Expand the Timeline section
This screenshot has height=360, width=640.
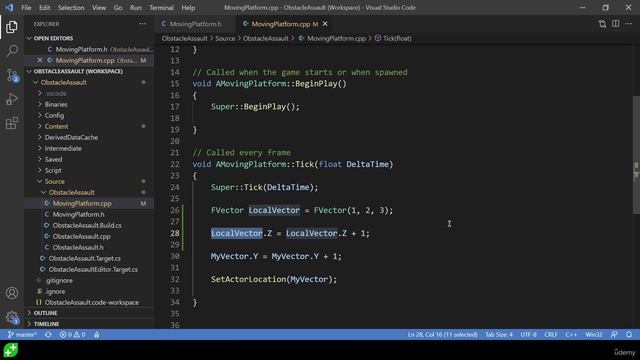point(90,324)
